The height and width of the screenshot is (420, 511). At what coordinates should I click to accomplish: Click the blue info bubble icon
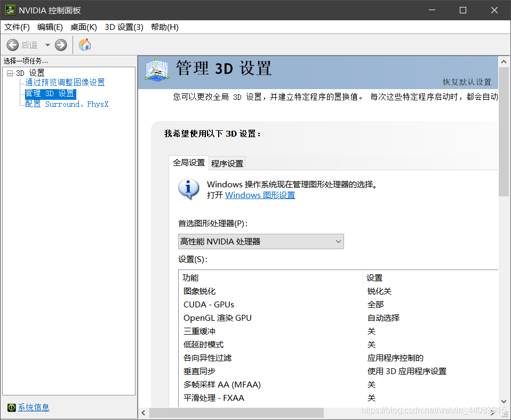[x=188, y=189]
